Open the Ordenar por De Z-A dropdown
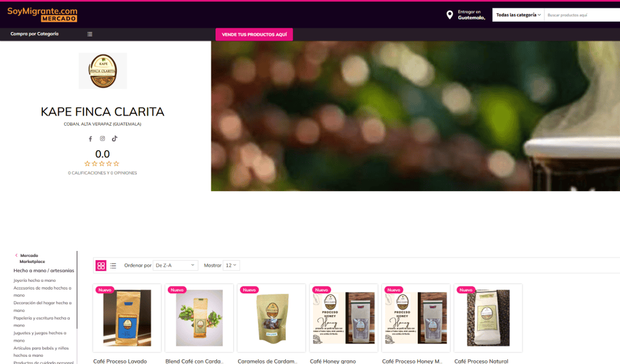Screen dimensions: 620x364 pyautogui.click(x=175, y=265)
